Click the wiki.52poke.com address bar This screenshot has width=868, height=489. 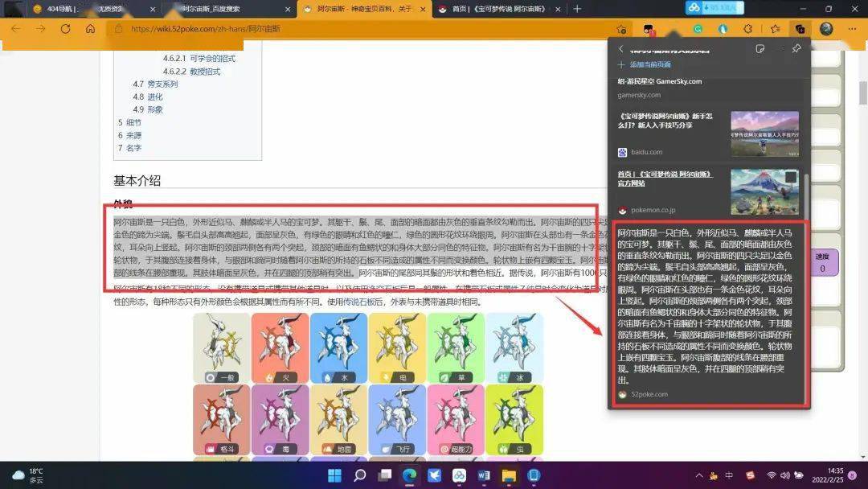pyautogui.click(x=366, y=29)
